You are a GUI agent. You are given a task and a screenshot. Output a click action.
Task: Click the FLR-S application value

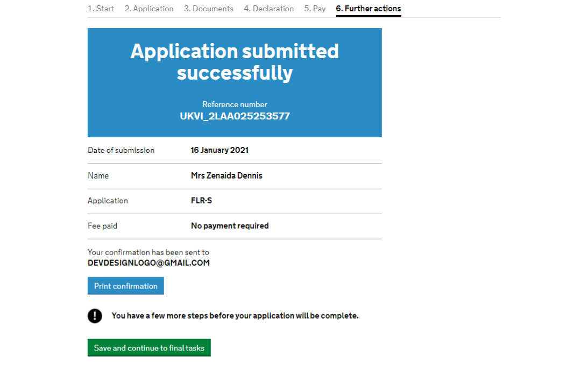point(201,201)
